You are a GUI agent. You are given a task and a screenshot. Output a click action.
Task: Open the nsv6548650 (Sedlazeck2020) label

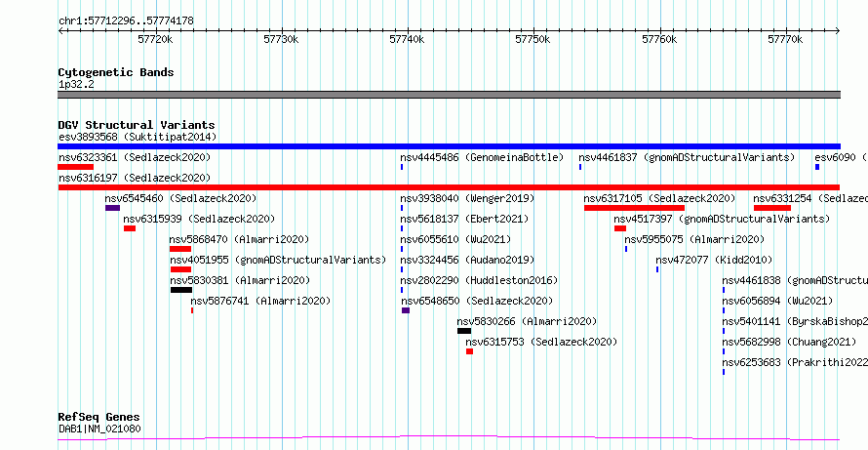click(477, 301)
